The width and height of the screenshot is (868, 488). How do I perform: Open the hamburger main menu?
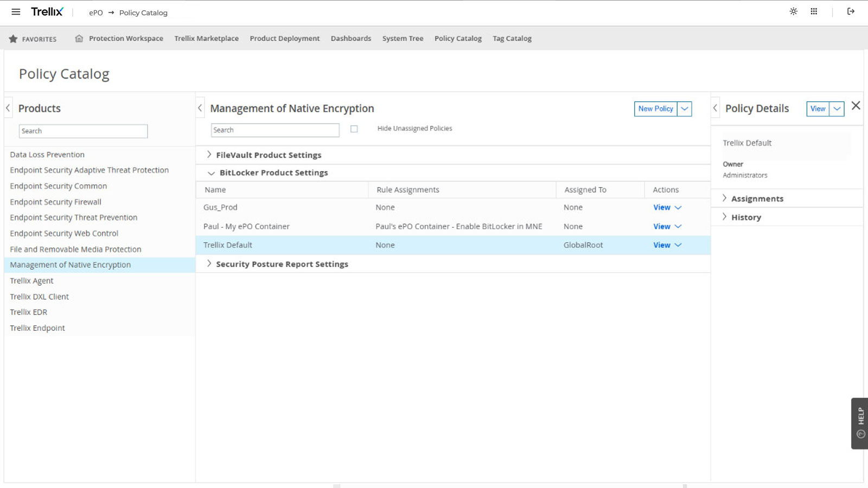coord(16,11)
